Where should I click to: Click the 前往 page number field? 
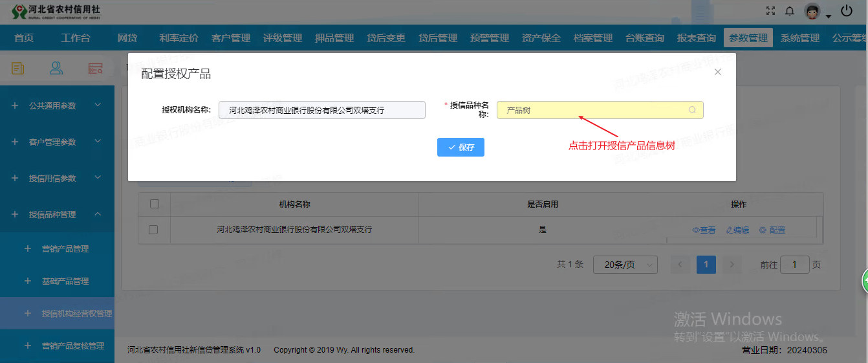pyautogui.click(x=795, y=264)
